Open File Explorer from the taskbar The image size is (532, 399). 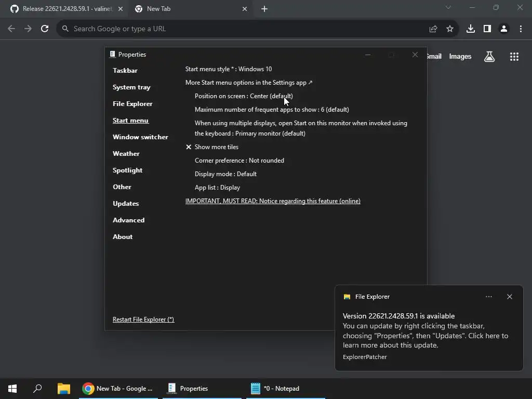[x=63, y=389]
